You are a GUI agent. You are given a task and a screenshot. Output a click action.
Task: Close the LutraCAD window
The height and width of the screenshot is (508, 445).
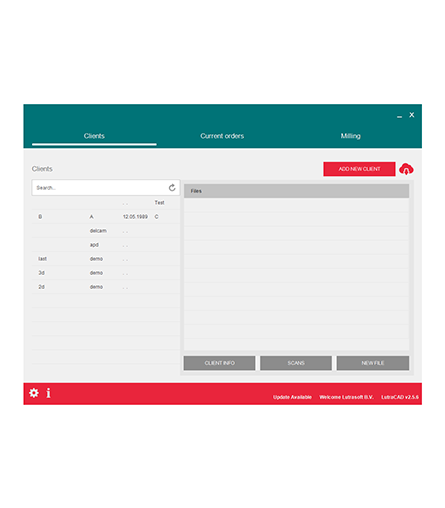coord(412,115)
